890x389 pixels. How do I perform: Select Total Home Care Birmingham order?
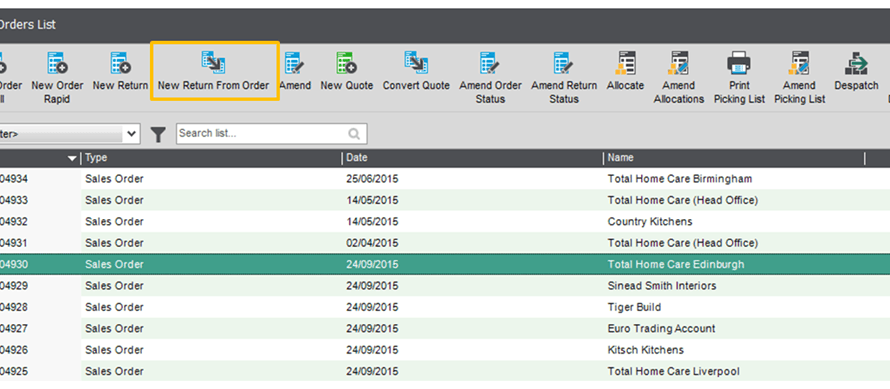(445, 179)
